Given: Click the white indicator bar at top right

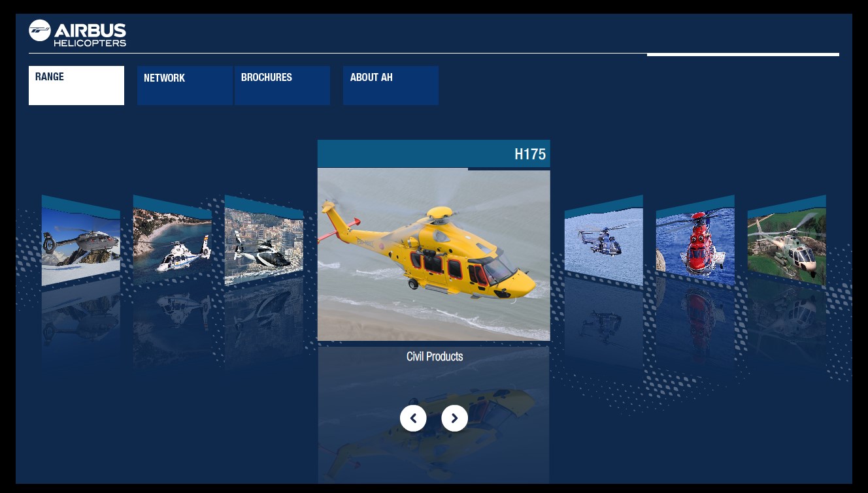Looking at the screenshot, I should (x=743, y=55).
